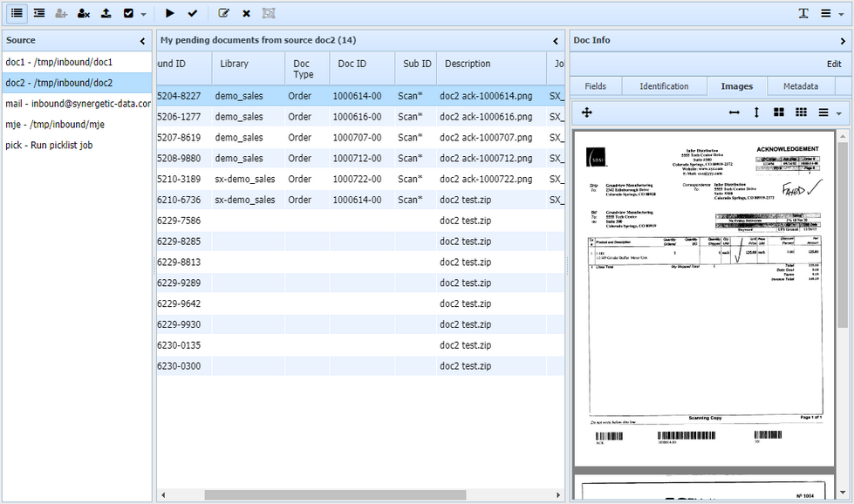Click the list view icon in the toolbar
The image size is (854, 504).
[x=17, y=13]
